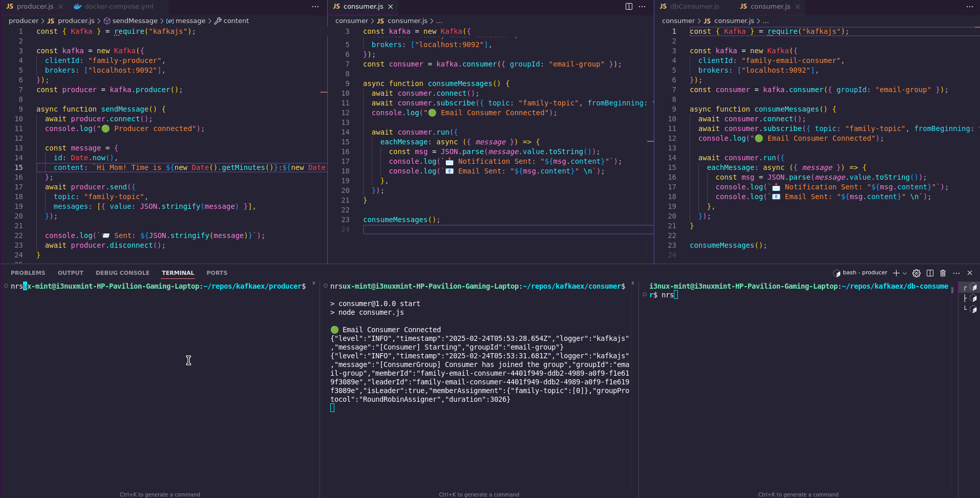Click 'topic: "family-topic",' in producer.js
The height and width of the screenshot is (498, 980).
coord(101,197)
